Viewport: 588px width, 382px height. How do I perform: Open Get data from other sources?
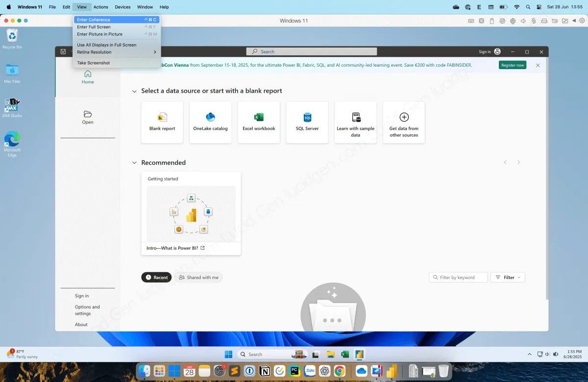[404, 122]
